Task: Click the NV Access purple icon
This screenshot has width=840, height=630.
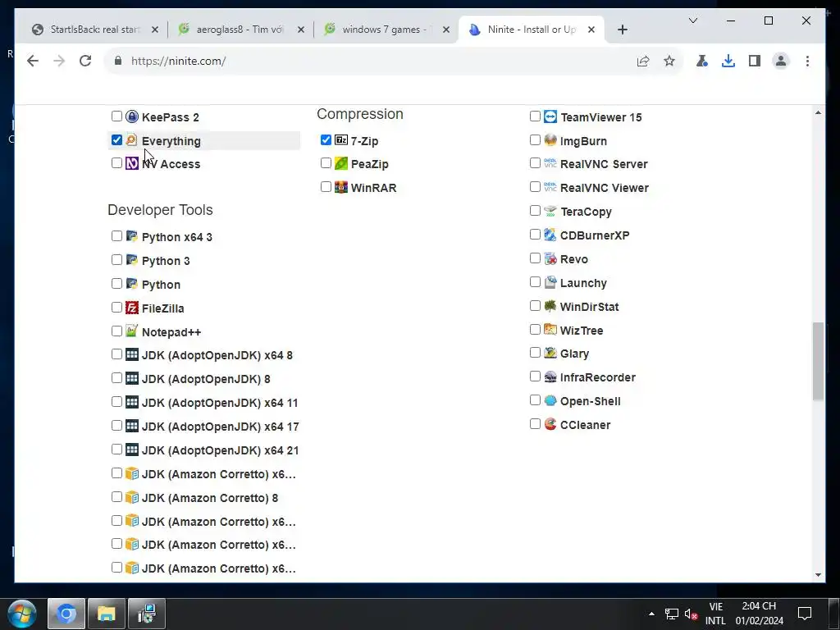Action: pyautogui.click(x=132, y=163)
